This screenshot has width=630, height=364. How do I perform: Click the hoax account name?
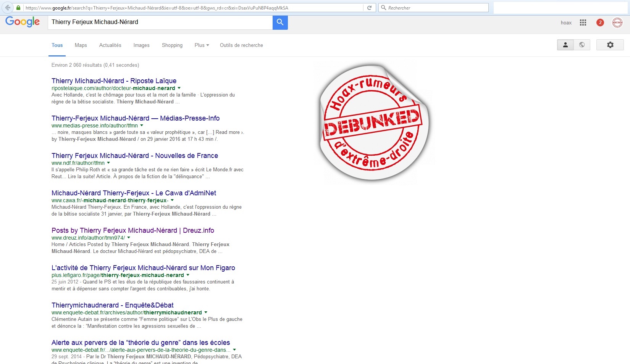tap(566, 23)
